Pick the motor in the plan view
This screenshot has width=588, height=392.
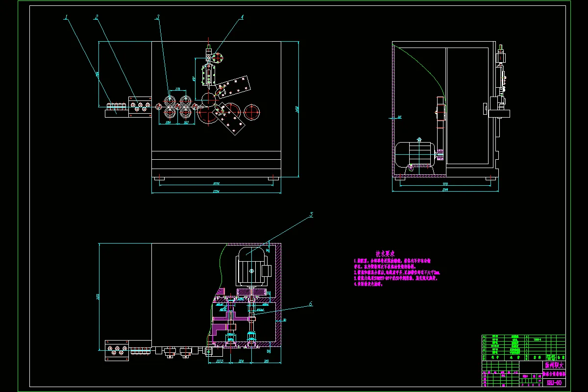pos(253,267)
